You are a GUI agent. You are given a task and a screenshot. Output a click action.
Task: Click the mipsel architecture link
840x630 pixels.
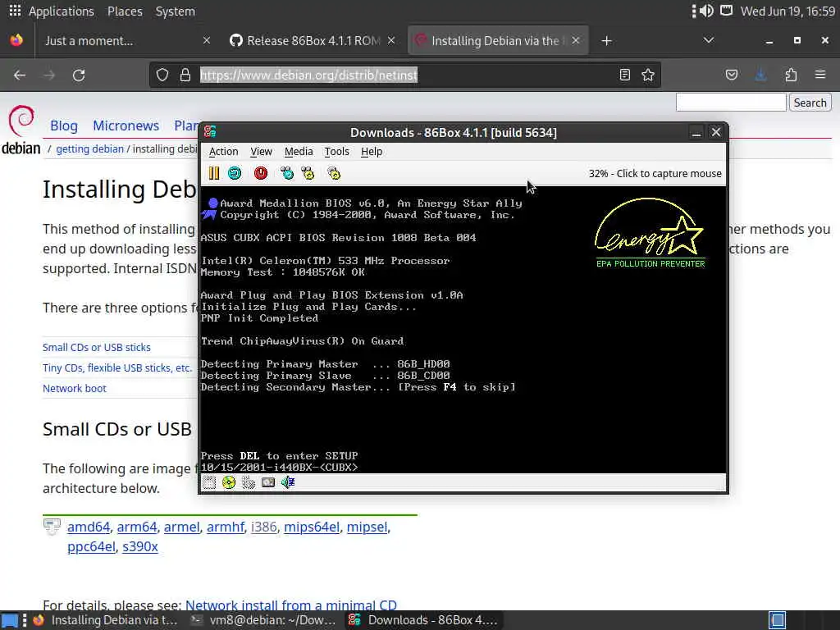pyautogui.click(x=367, y=527)
